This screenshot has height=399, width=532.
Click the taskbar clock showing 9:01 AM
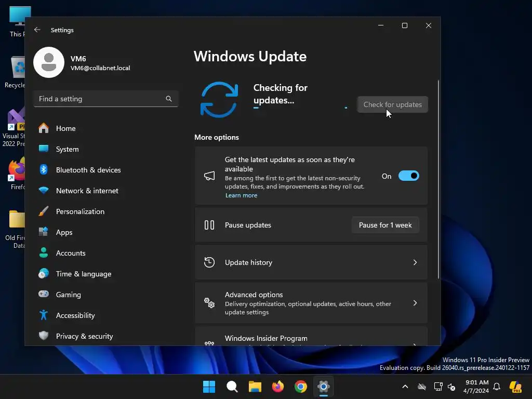pos(477,387)
